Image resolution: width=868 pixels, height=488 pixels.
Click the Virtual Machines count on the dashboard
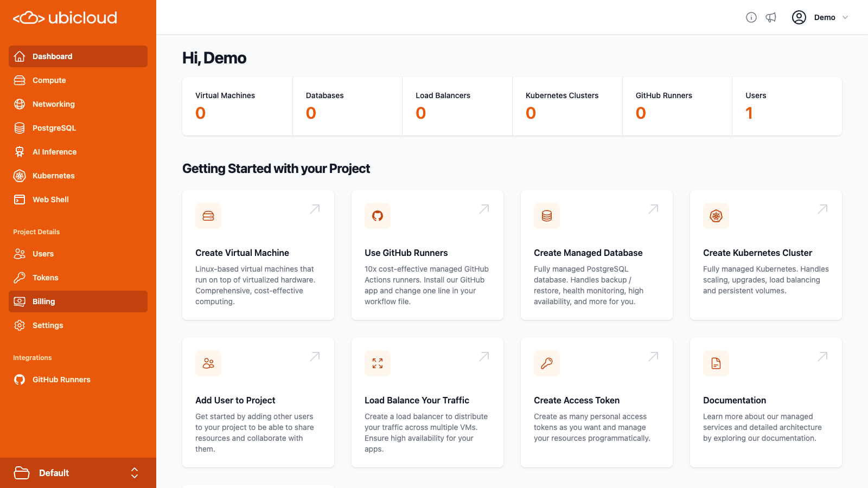[200, 113]
